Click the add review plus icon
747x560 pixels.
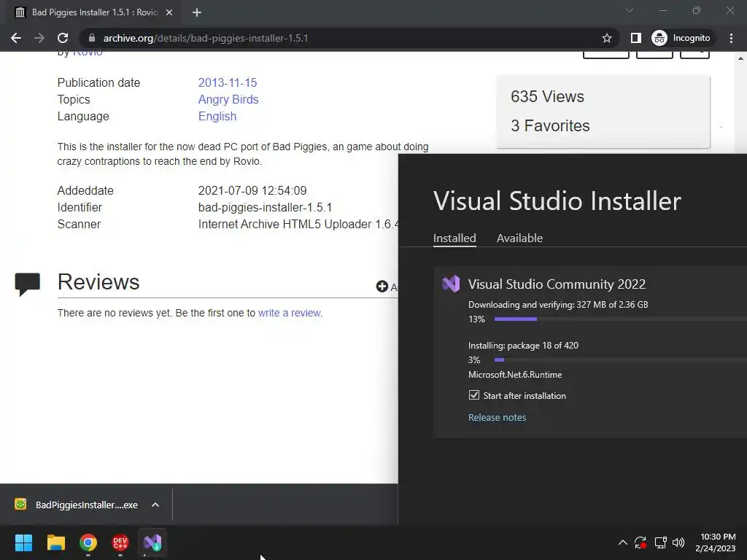[x=382, y=286]
